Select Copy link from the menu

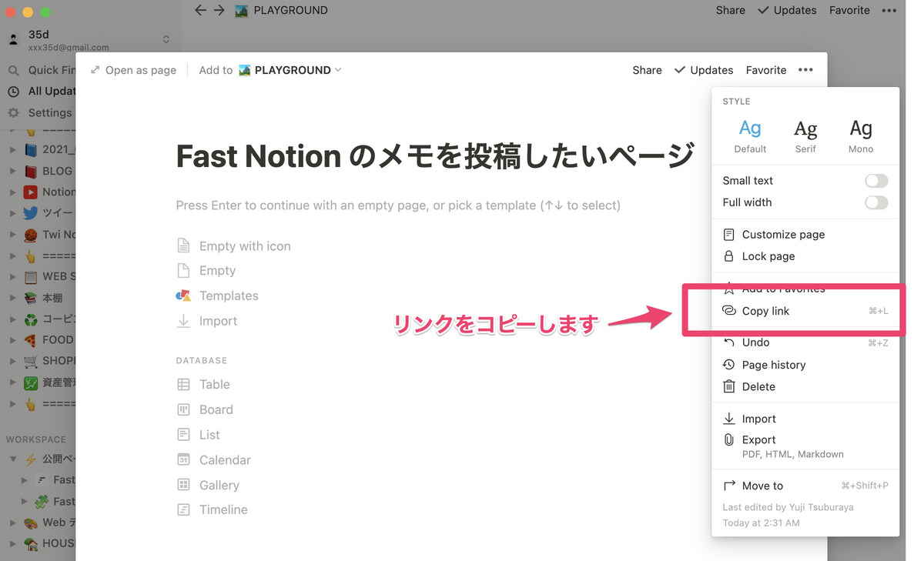765,311
